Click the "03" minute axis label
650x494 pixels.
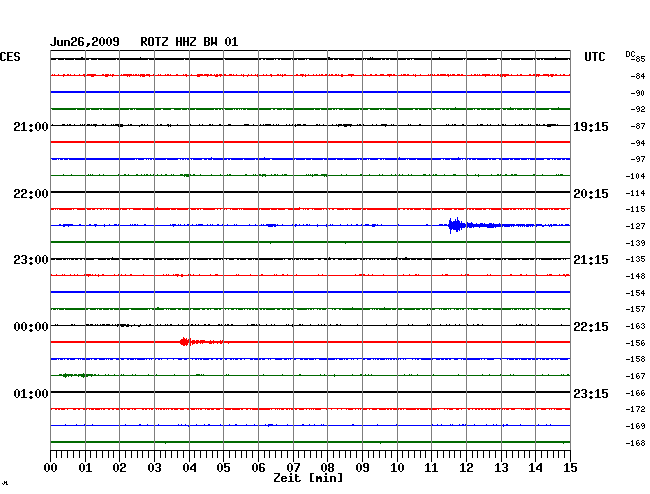(x=154, y=468)
